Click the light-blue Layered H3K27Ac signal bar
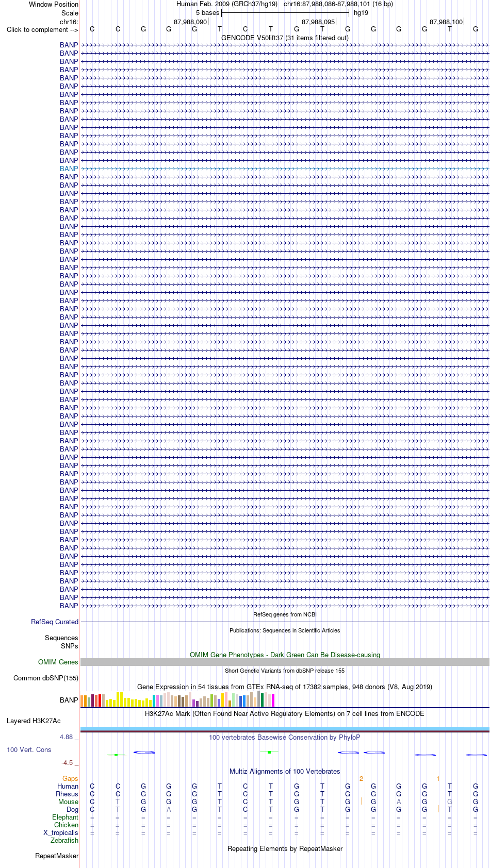 285,728
